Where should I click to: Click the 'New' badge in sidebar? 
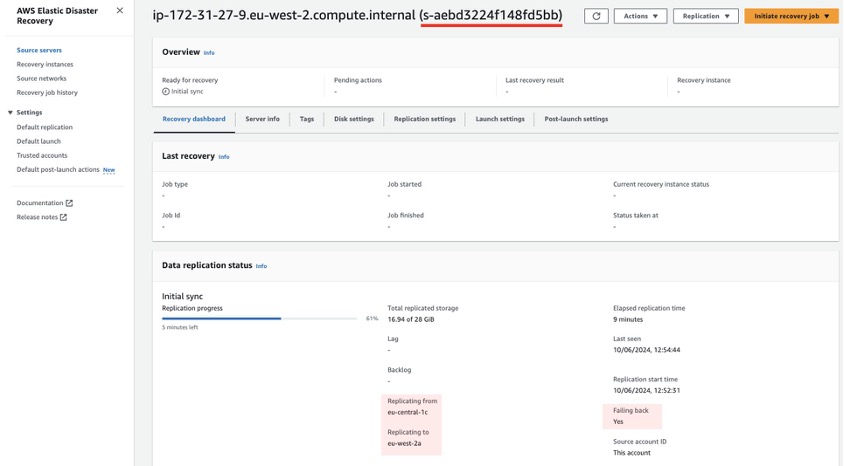click(x=109, y=170)
